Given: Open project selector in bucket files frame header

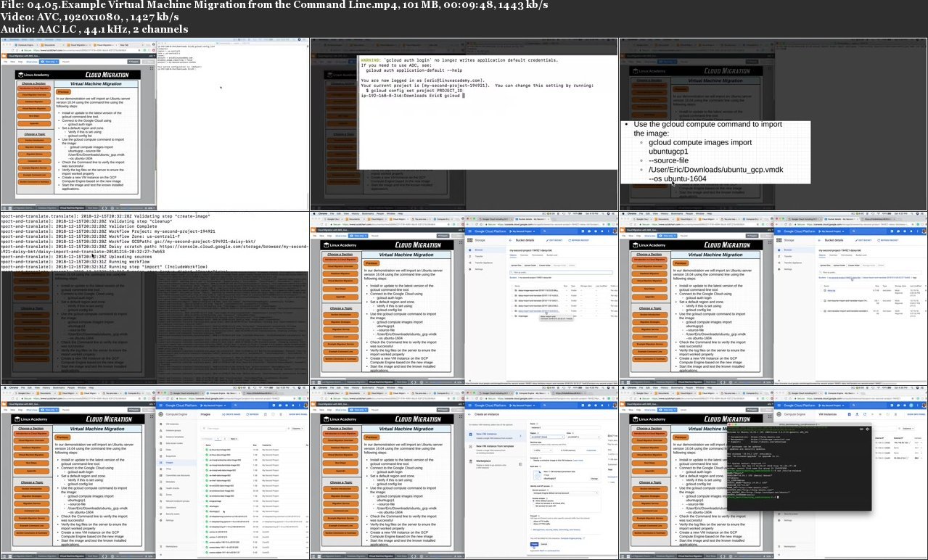Looking at the screenshot, I should [x=831, y=231].
